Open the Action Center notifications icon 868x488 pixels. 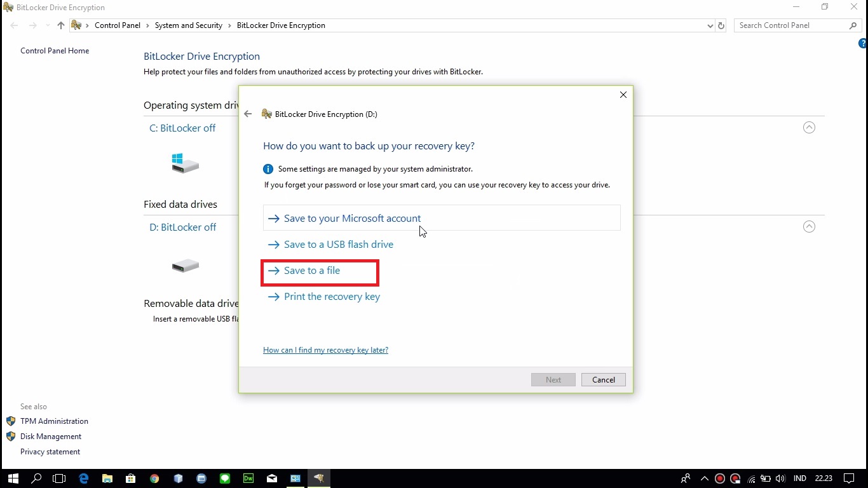[849, 478]
